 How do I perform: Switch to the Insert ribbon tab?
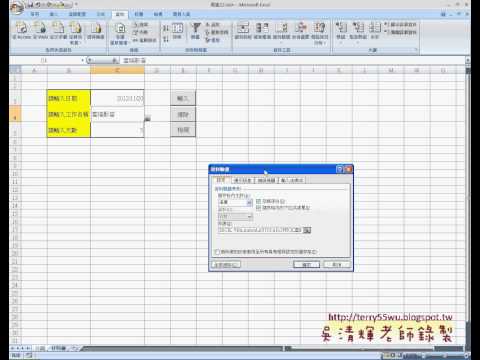click(54, 14)
